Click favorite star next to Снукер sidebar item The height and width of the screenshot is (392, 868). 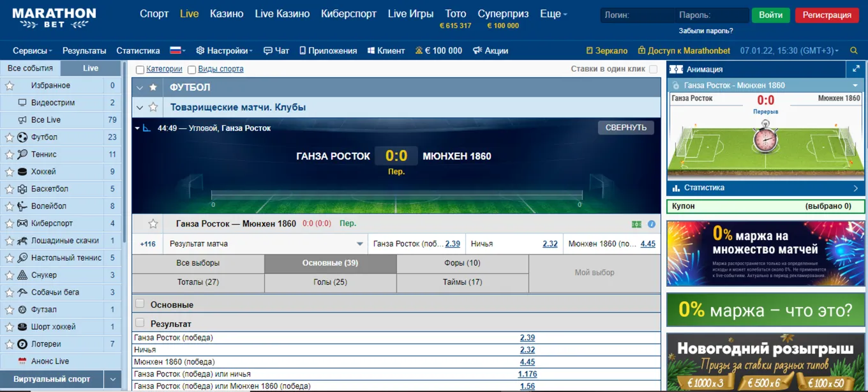point(9,275)
